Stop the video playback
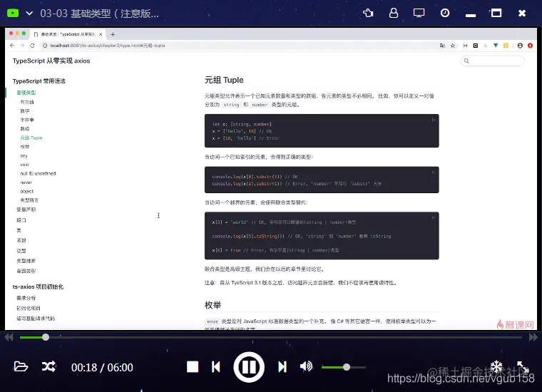 pyautogui.click(x=193, y=367)
